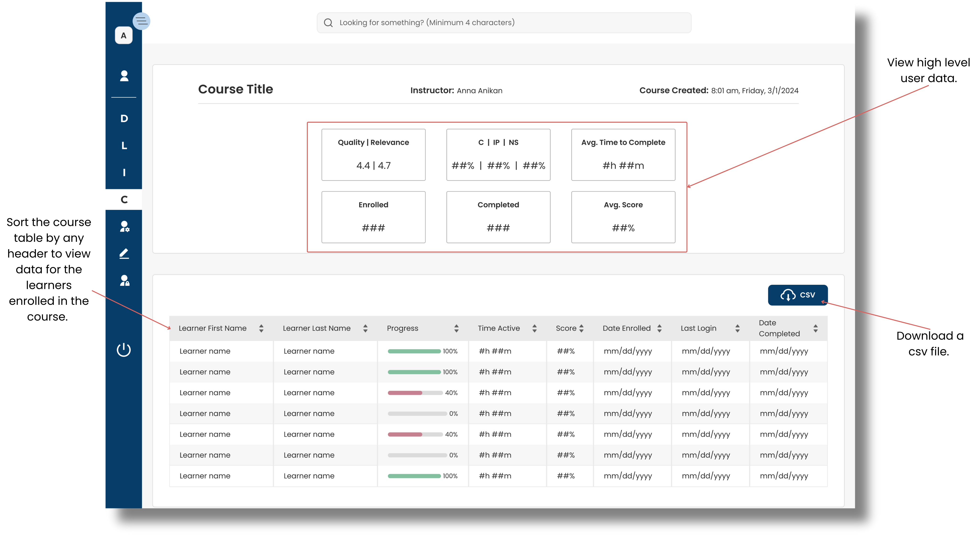This screenshot has width=980, height=538.
Task: Open the D sidebar menu item
Action: pos(124,119)
